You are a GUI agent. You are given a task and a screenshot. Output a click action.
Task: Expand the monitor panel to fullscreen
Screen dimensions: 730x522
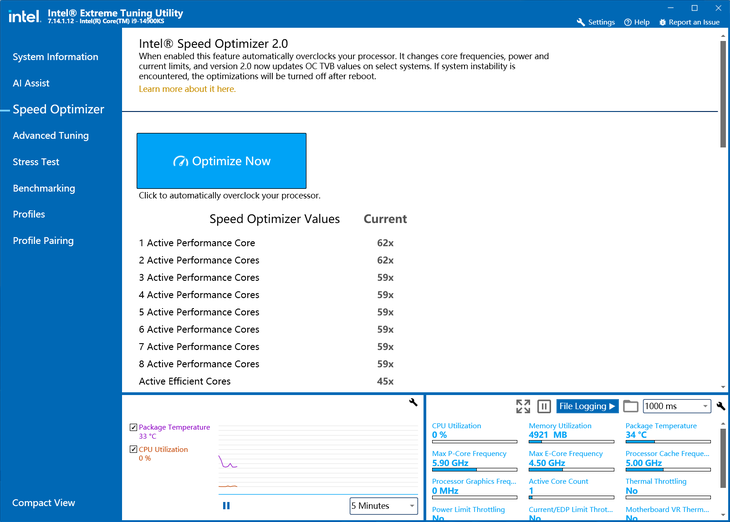click(x=523, y=406)
